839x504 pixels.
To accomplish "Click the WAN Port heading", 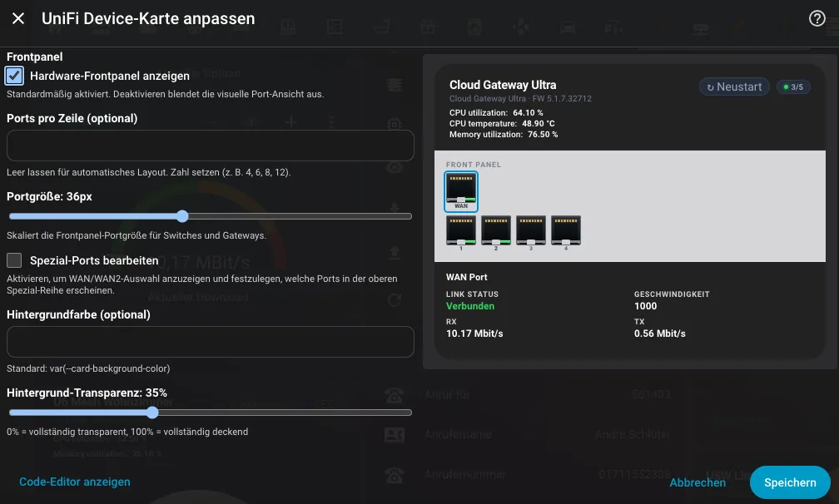I will (467, 278).
